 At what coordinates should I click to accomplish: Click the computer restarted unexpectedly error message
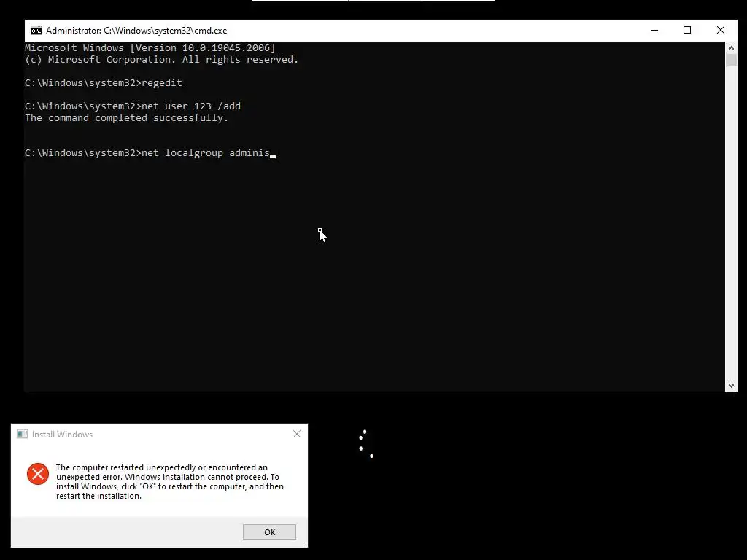click(169, 481)
